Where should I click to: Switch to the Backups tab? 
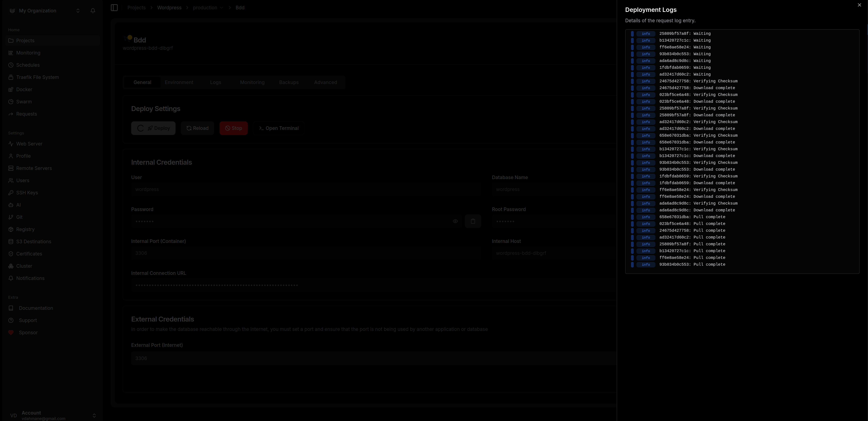[289, 82]
